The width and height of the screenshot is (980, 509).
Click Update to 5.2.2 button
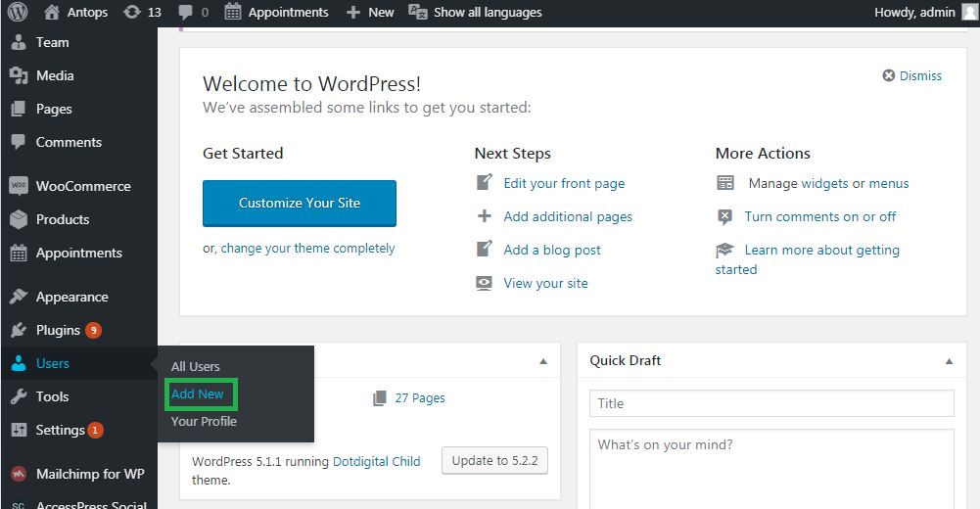[x=494, y=461]
